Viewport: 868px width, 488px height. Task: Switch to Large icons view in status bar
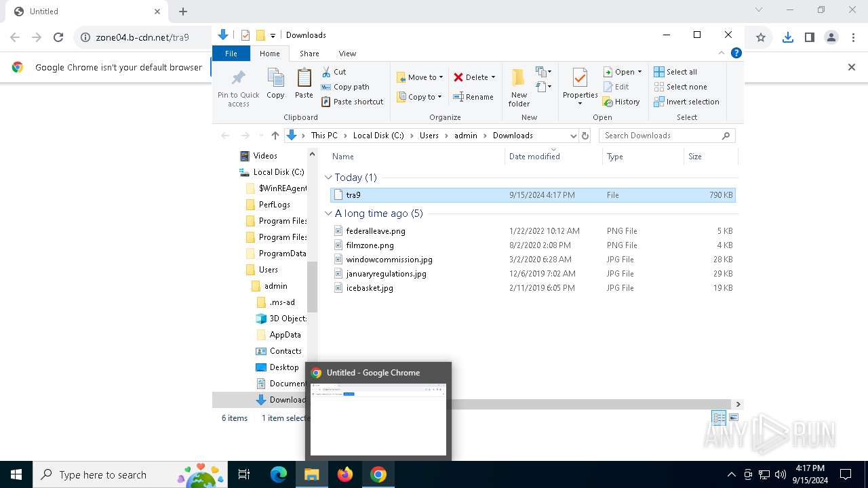tap(733, 418)
